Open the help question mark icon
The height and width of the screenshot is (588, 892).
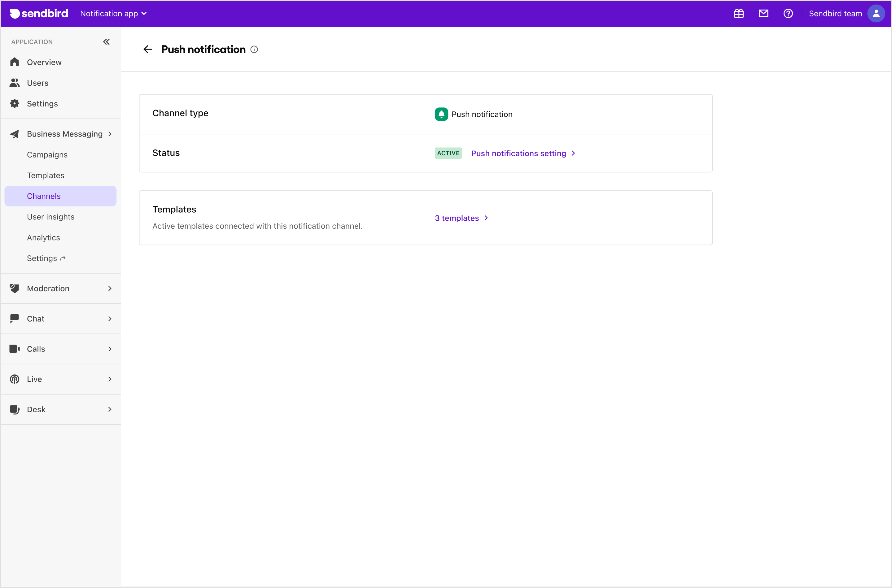point(788,14)
